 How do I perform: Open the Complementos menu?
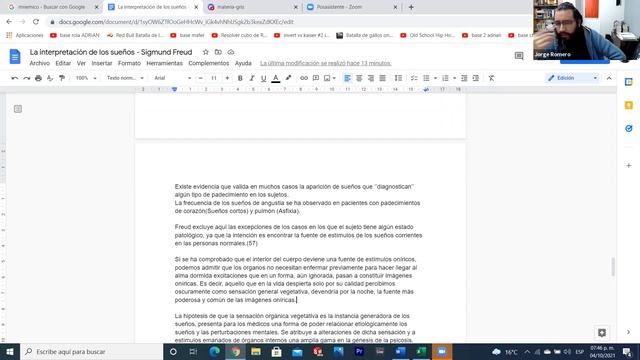[x=209, y=63]
